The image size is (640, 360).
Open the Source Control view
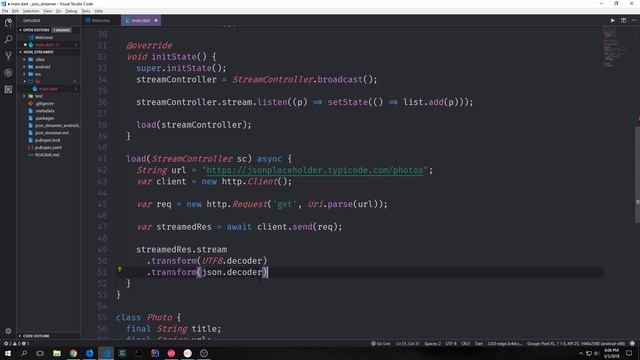(8, 56)
